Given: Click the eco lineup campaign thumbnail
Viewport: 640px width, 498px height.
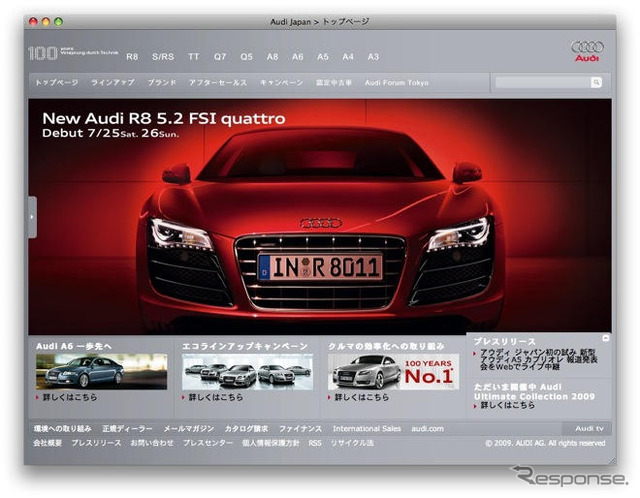Looking at the screenshot, I should 247,372.
